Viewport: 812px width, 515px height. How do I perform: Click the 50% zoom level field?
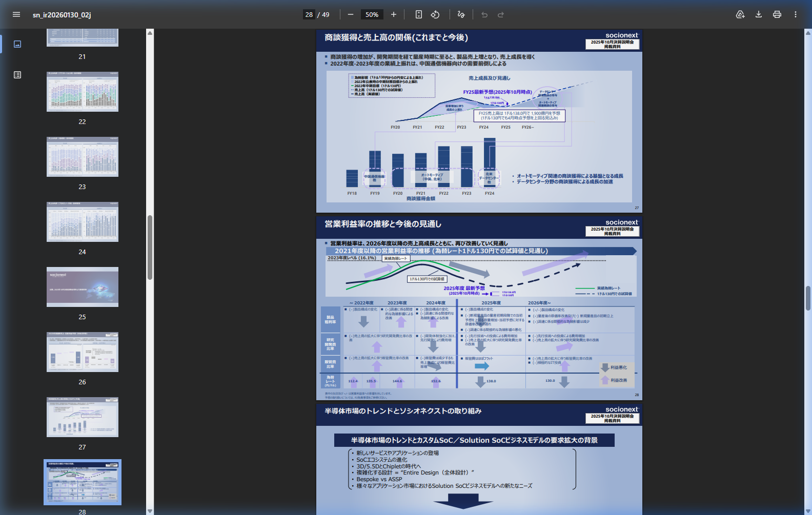(x=372, y=14)
